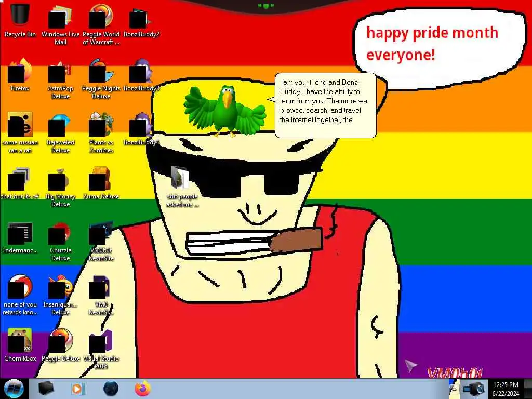Open Chuzzle Deluxe shortcut
The height and width of the screenshot is (399, 532).
tap(60, 241)
